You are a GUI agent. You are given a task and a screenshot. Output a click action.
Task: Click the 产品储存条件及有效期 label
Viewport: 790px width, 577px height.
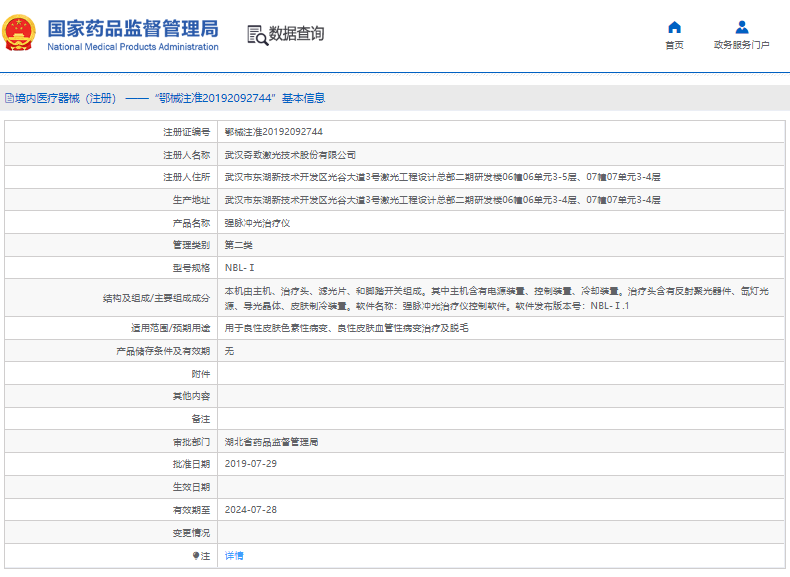(163, 351)
